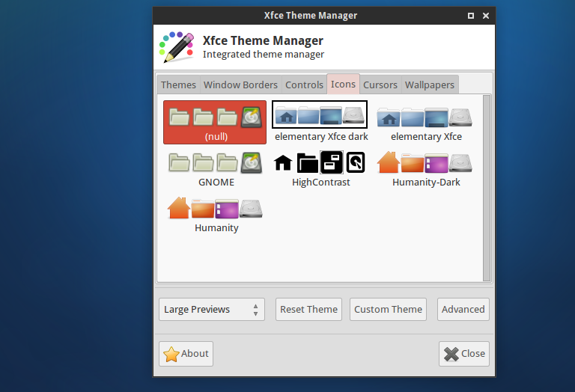The width and height of the screenshot is (575, 392).
Task: Select the (null) icon theme
Action: click(215, 123)
